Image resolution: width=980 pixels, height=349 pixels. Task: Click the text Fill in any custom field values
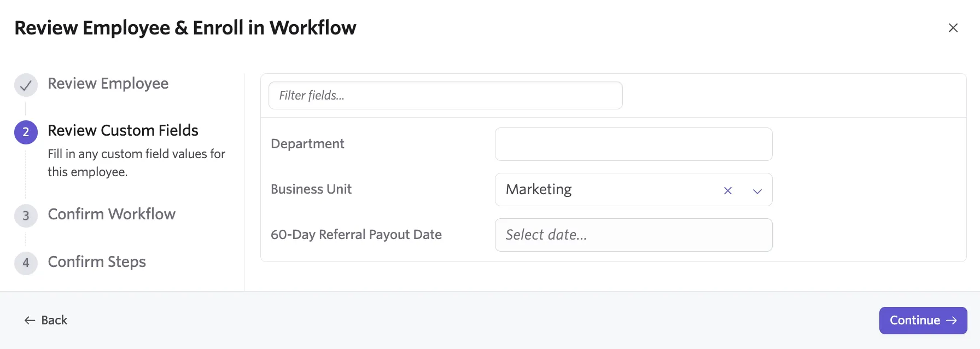tap(136, 163)
